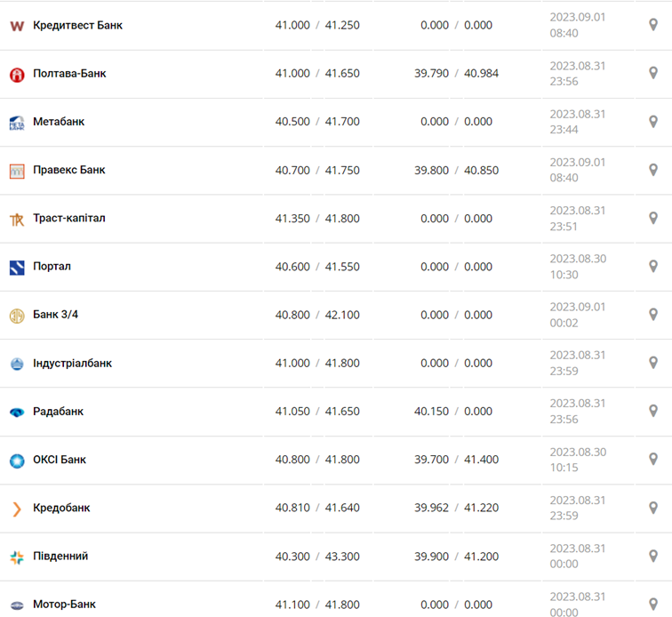Open location pin for Полтава-Банк

point(653,73)
